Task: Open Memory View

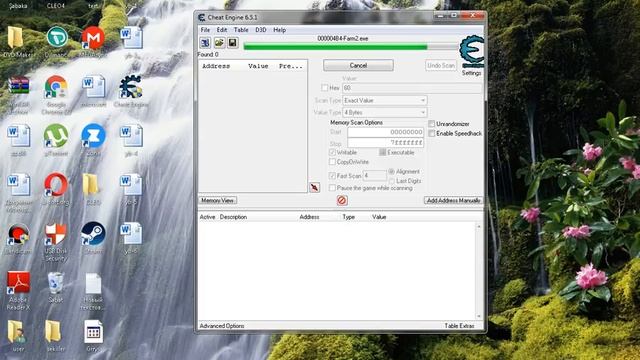Action: pyautogui.click(x=218, y=200)
